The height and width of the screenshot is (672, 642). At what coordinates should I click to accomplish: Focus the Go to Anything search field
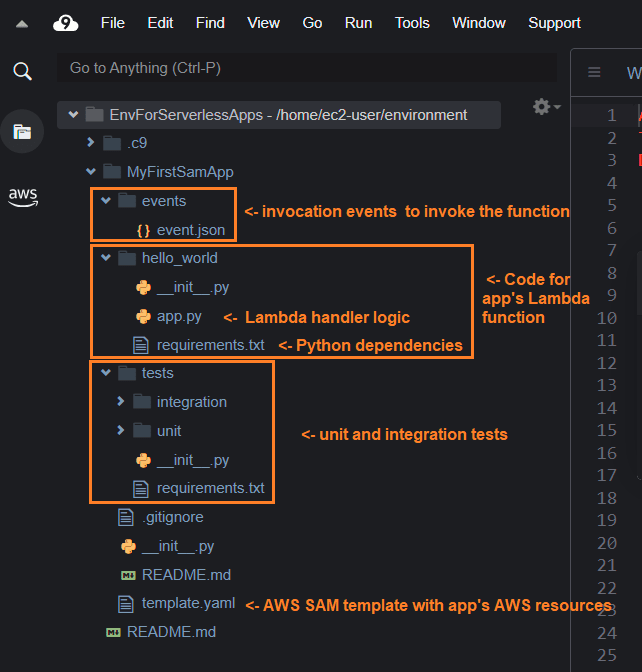pos(307,68)
